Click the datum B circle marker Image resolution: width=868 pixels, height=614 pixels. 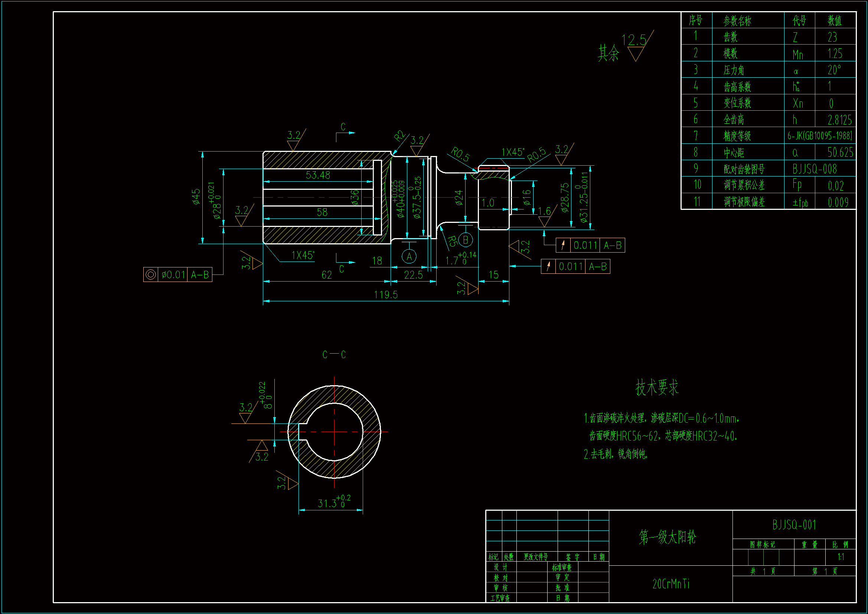(x=466, y=240)
